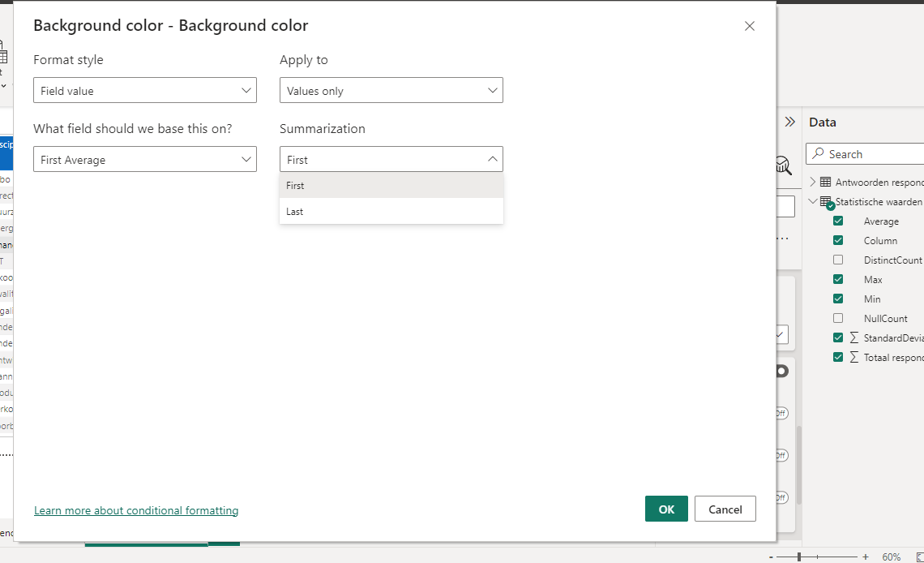Select the Min field label
The height and width of the screenshot is (563, 924).
tap(872, 299)
